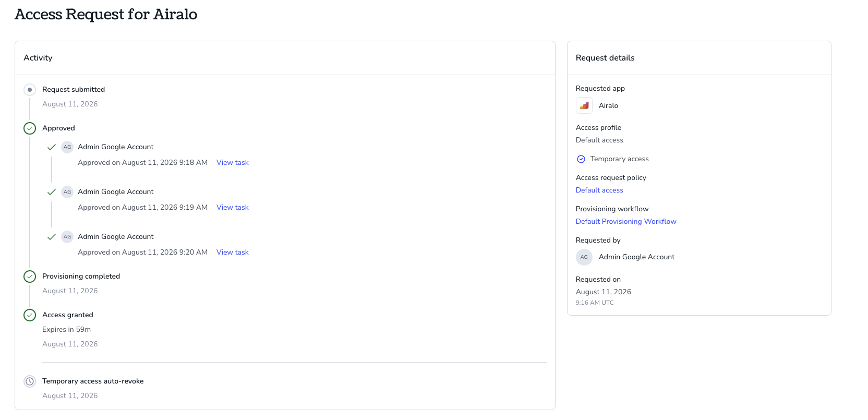Click the Access granted checkmark icon
This screenshot has height=420, width=868.
[30, 315]
